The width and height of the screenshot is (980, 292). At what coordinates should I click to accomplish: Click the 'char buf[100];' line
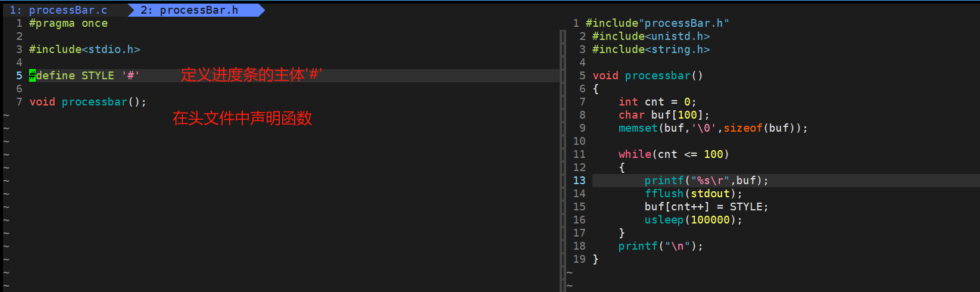point(664,115)
